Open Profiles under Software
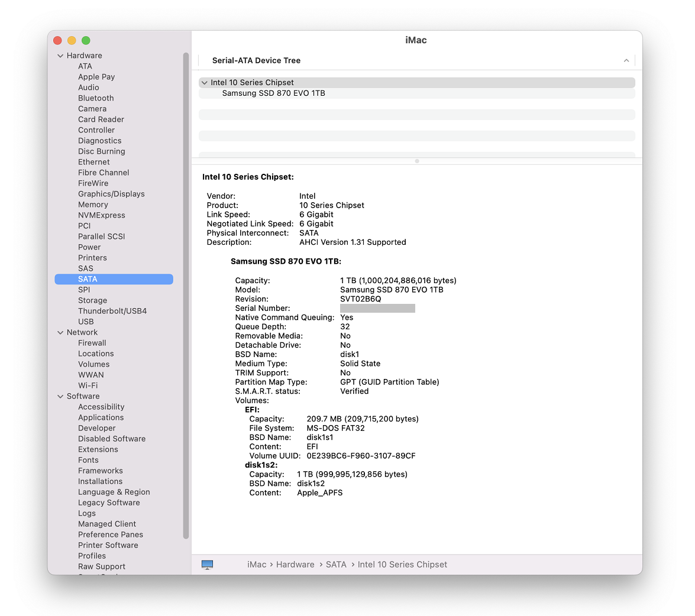The height and width of the screenshot is (616, 695). 92,556
